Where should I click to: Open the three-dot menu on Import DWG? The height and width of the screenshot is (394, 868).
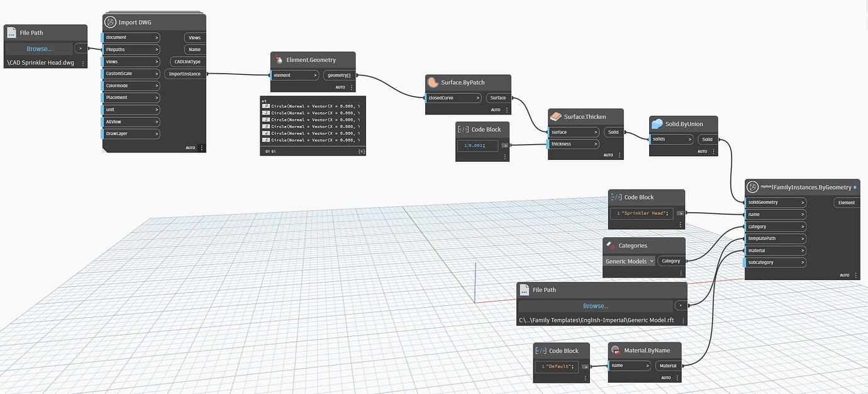click(x=201, y=147)
